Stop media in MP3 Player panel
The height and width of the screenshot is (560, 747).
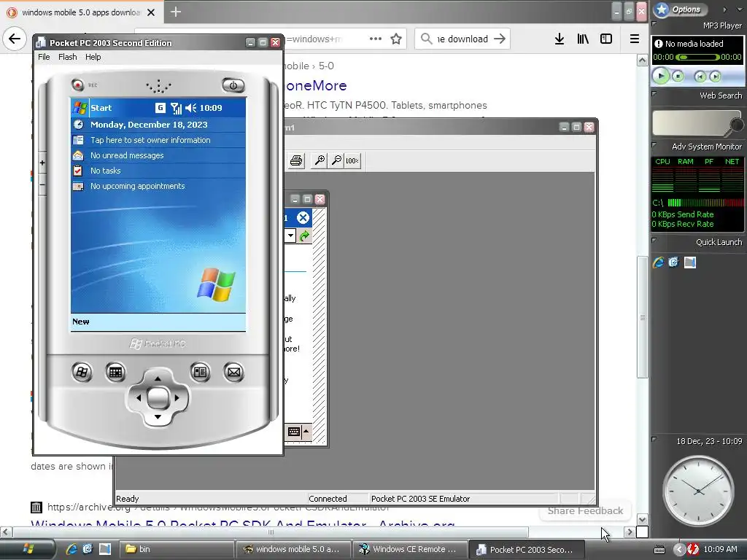point(678,76)
